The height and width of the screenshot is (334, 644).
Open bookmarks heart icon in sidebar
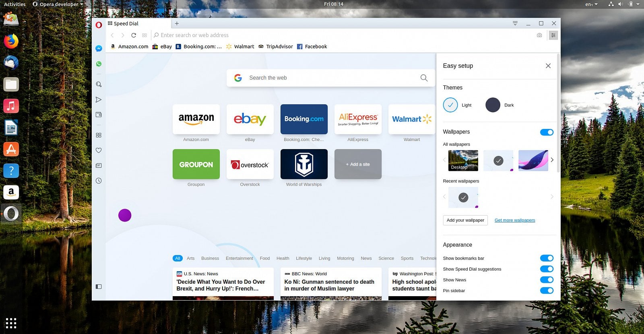(99, 150)
